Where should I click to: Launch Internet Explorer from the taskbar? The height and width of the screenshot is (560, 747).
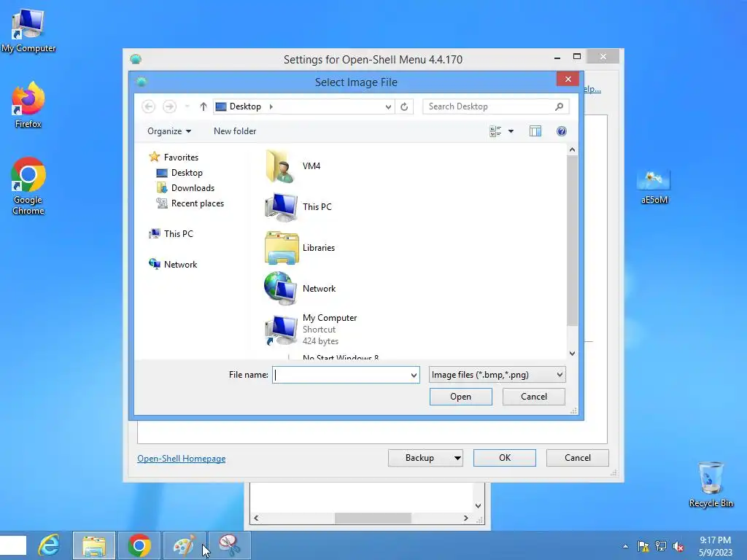(x=50, y=545)
